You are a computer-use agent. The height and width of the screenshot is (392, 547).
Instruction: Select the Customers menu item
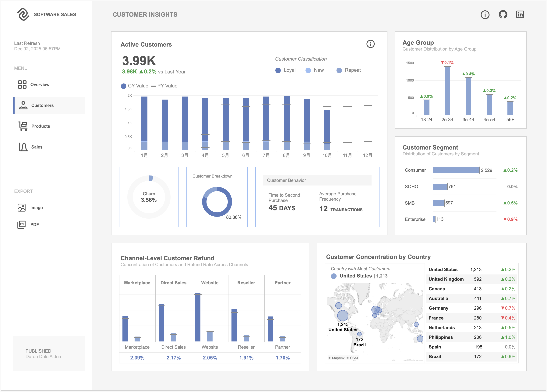pyautogui.click(x=42, y=105)
